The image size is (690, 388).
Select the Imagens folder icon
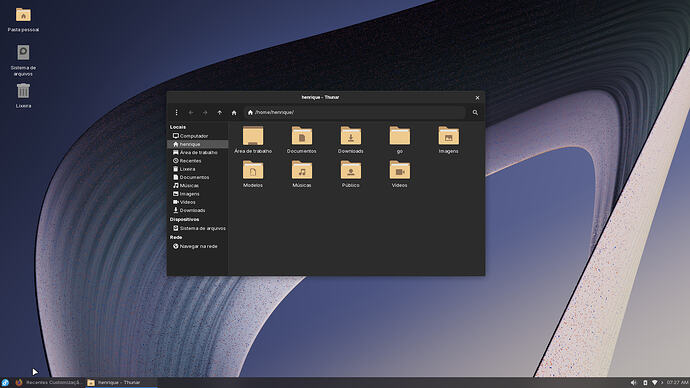pyautogui.click(x=448, y=136)
